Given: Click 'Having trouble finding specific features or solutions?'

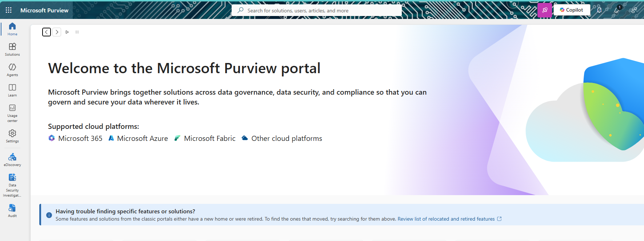Looking at the screenshot, I should click(125, 211).
